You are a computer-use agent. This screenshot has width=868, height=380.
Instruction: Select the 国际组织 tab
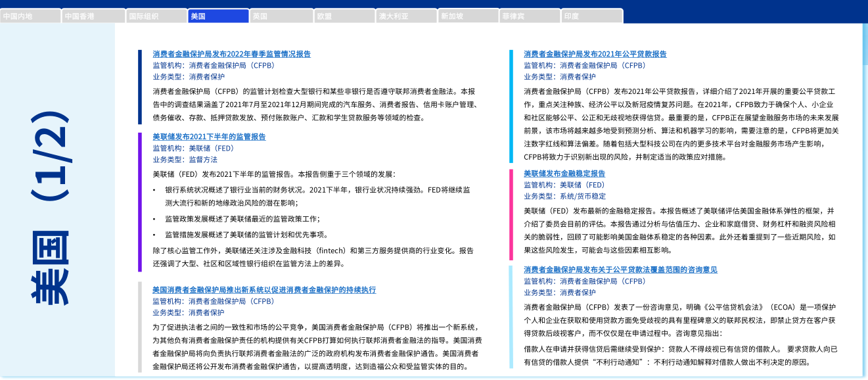click(155, 16)
